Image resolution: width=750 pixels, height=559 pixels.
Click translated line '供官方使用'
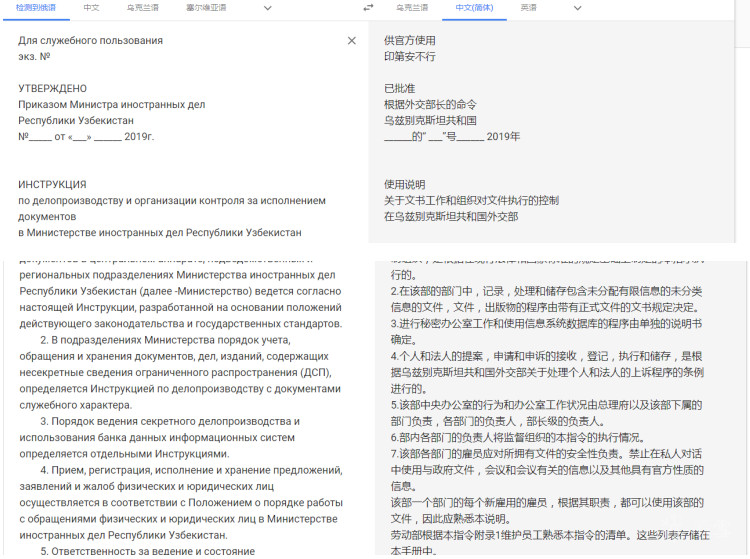[x=409, y=41]
